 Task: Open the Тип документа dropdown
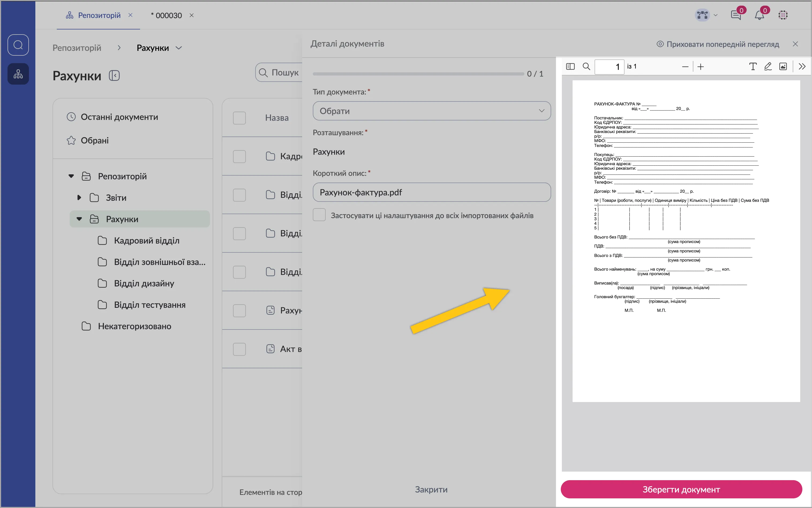(x=431, y=111)
